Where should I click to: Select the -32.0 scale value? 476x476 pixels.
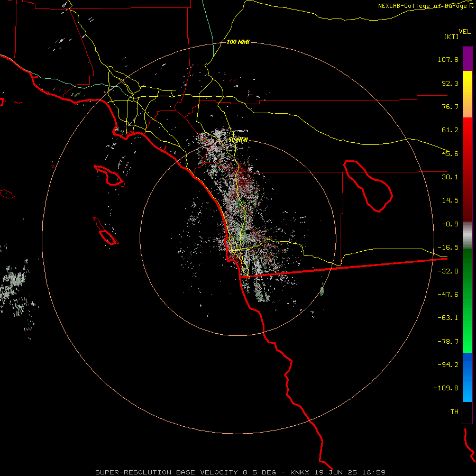tap(448, 271)
